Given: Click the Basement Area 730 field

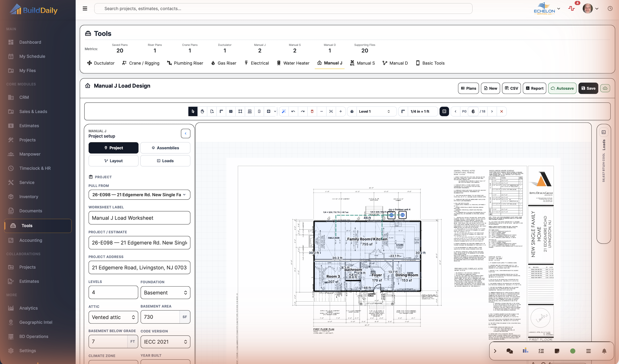Looking at the screenshot, I should [x=160, y=317].
